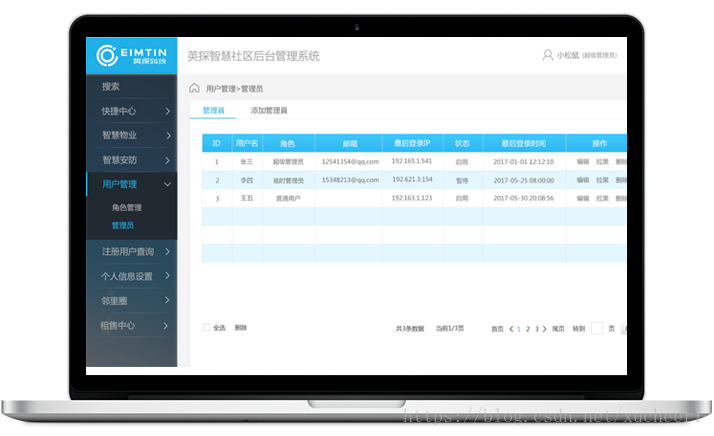The width and height of the screenshot is (714, 436).
Task: Select page 1 in pagination
Action: point(519,328)
